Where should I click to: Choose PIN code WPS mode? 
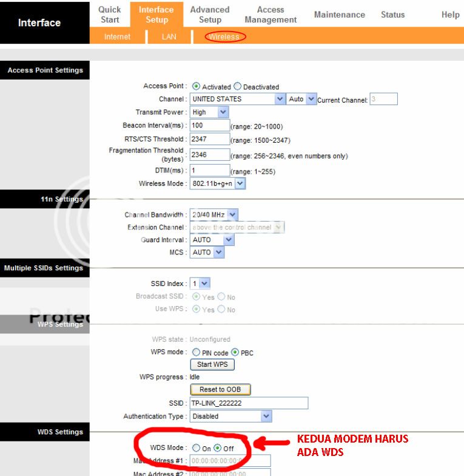pyautogui.click(x=197, y=352)
